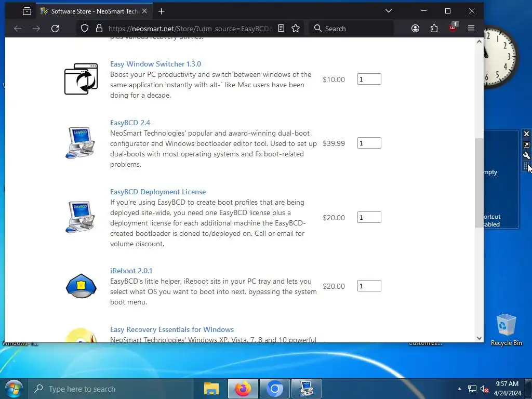
Task: Edit quantity for iReboot 2.0.1
Action: point(369,286)
